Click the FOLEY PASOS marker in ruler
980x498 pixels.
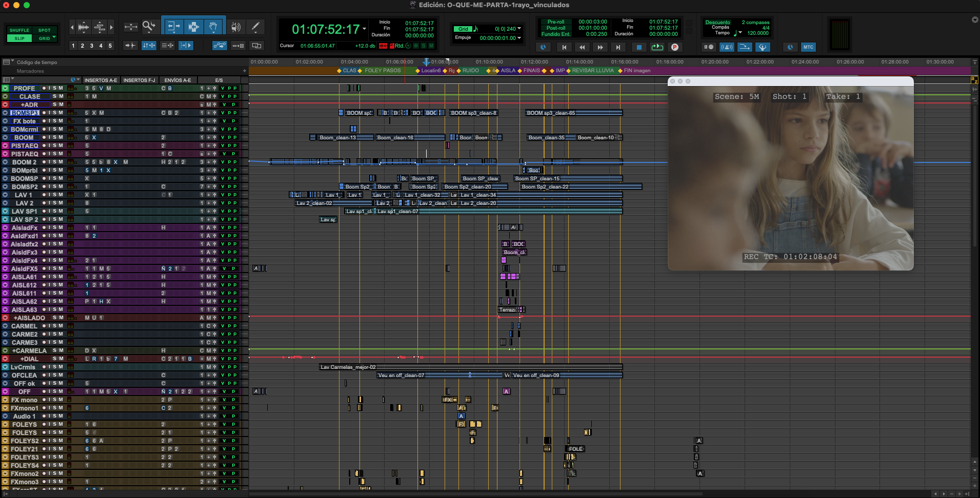click(x=382, y=71)
